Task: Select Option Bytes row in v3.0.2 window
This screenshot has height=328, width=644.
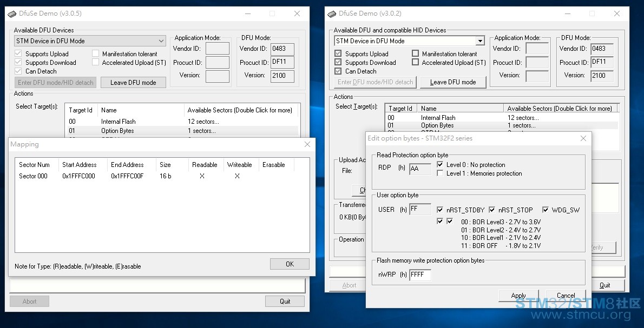Action: 502,125
